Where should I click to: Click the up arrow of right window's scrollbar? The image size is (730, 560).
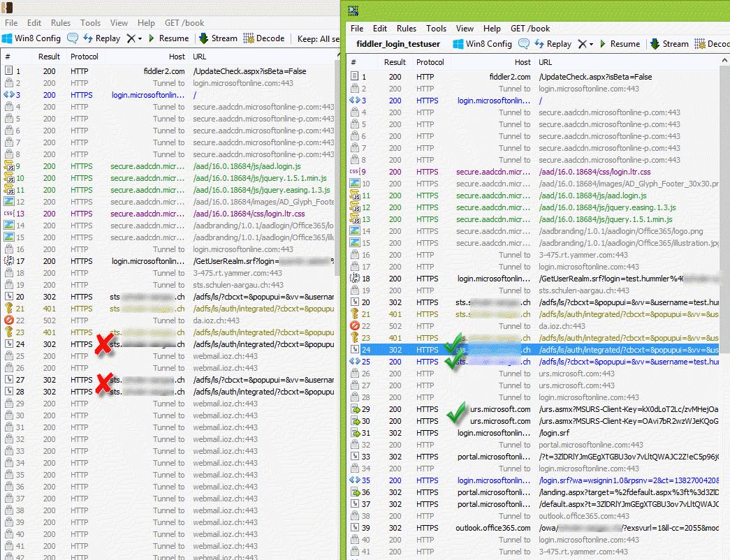[725, 61]
